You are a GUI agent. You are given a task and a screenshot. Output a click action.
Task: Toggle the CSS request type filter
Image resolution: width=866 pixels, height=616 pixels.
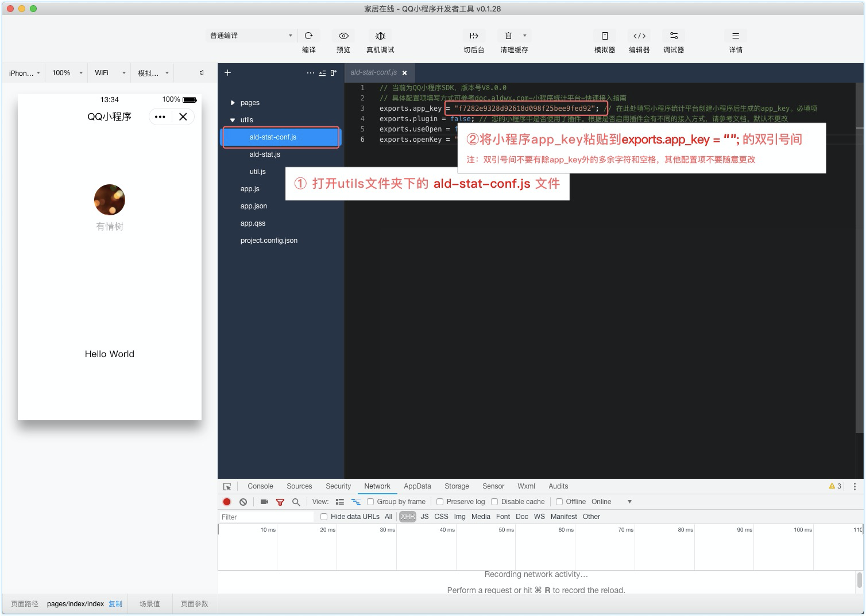pos(441,517)
